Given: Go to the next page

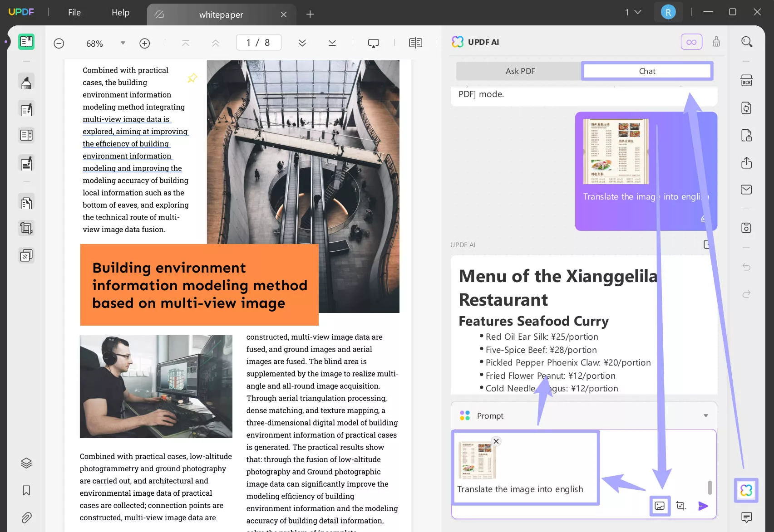Looking at the screenshot, I should tap(302, 43).
